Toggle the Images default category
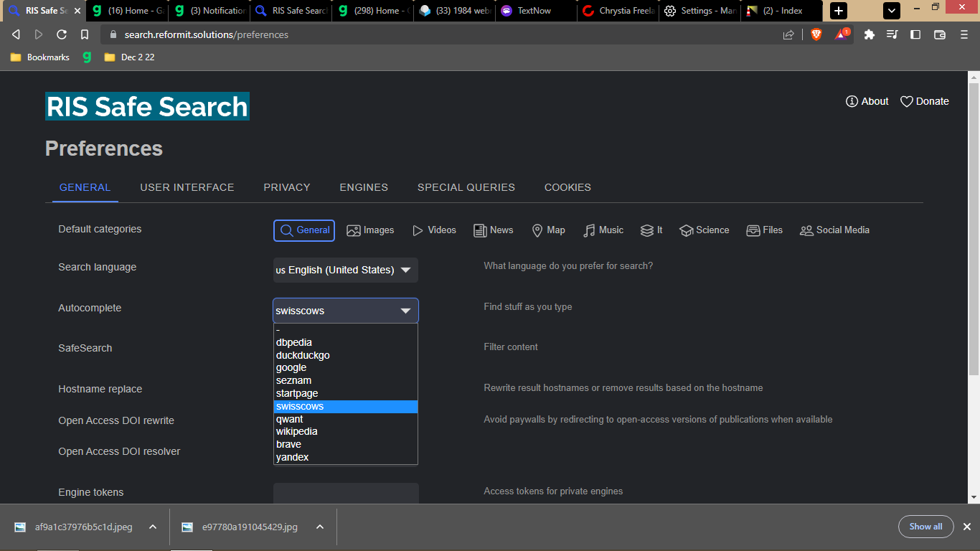 pyautogui.click(x=370, y=230)
